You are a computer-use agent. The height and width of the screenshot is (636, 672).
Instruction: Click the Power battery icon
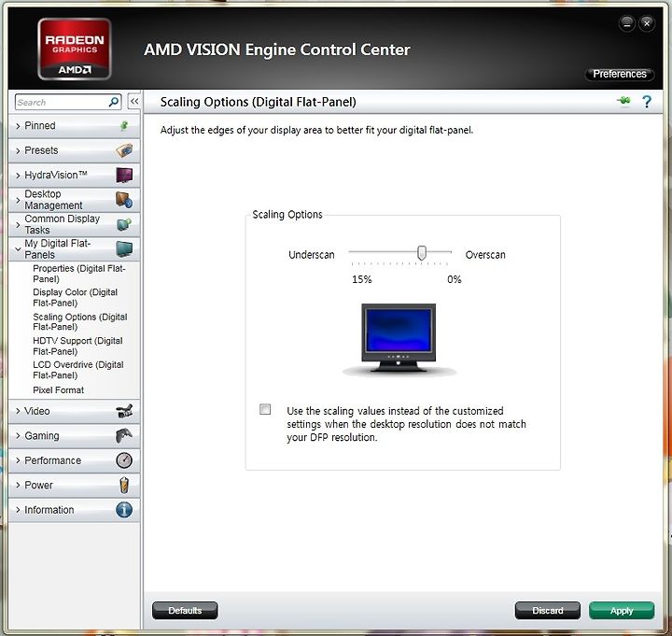(x=124, y=485)
